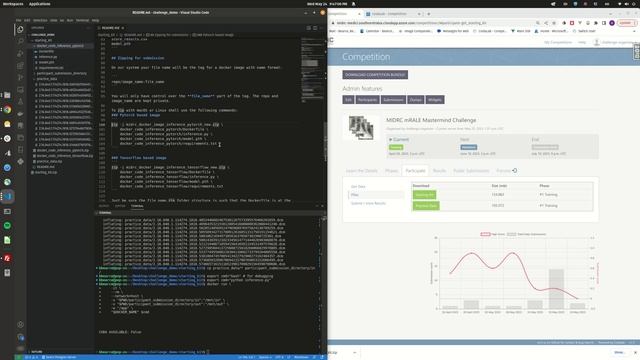
Task: Open My Competitions link
Action: pos(558,42)
